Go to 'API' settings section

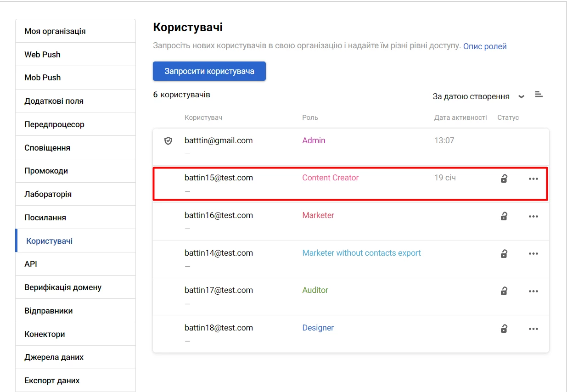pyautogui.click(x=31, y=264)
